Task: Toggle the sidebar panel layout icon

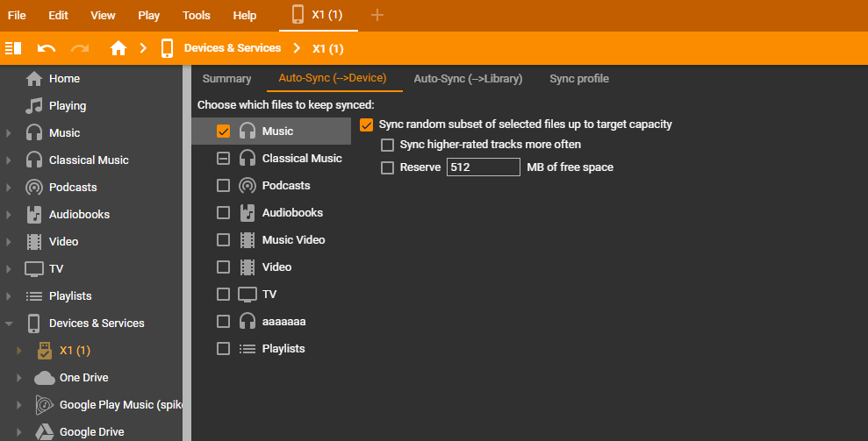Action: pos(13,48)
